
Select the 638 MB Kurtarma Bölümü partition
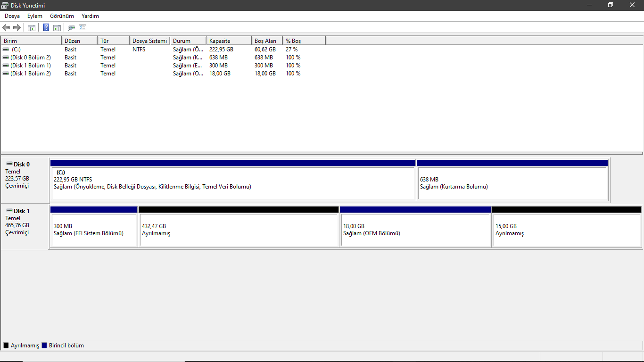point(512,180)
